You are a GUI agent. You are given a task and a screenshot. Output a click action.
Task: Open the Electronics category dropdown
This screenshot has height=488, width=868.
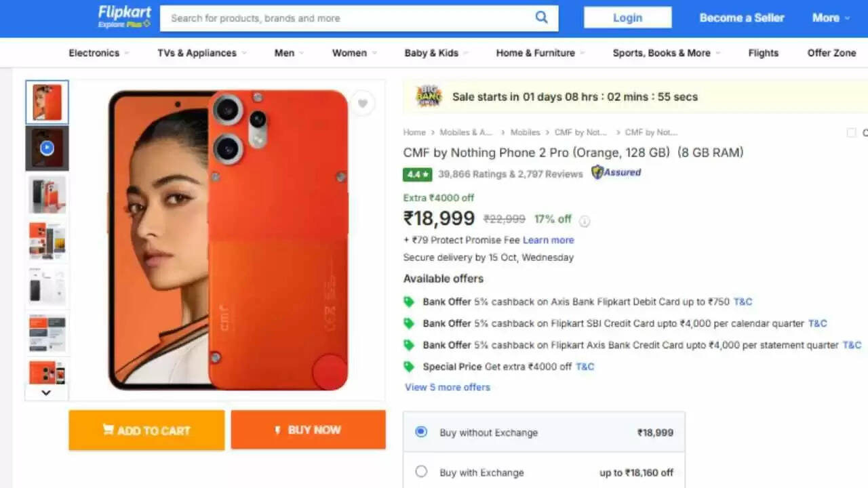pos(94,53)
